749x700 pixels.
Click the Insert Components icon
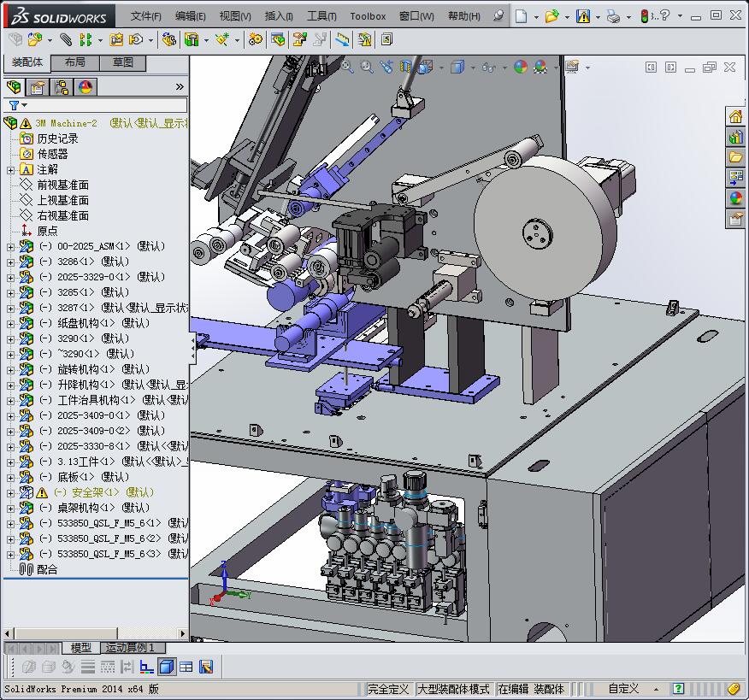[34, 39]
